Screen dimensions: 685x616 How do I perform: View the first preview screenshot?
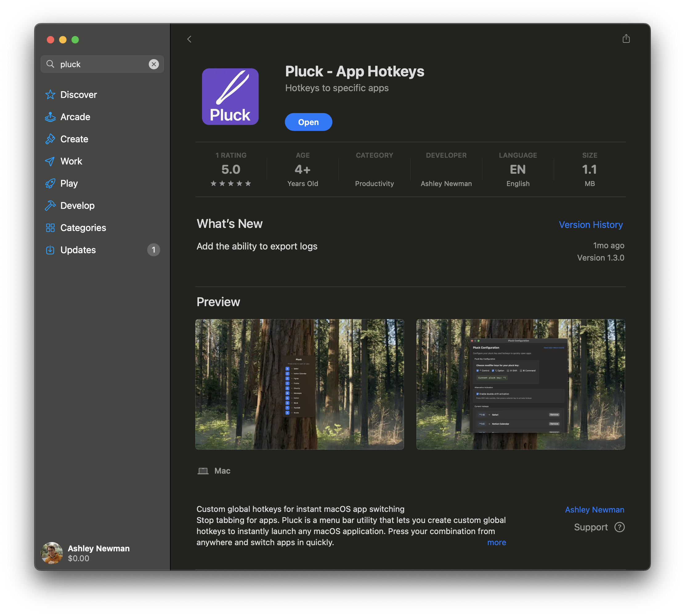[x=299, y=384]
